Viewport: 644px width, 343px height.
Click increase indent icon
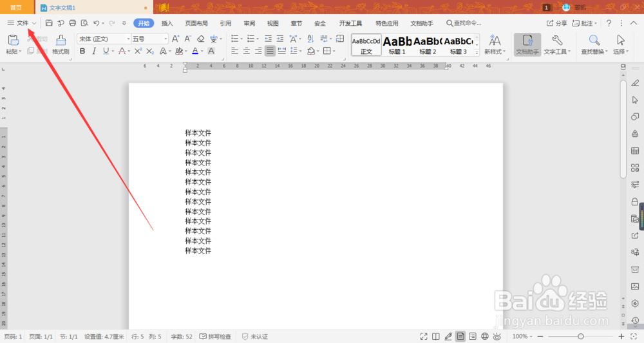pyautogui.click(x=280, y=39)
